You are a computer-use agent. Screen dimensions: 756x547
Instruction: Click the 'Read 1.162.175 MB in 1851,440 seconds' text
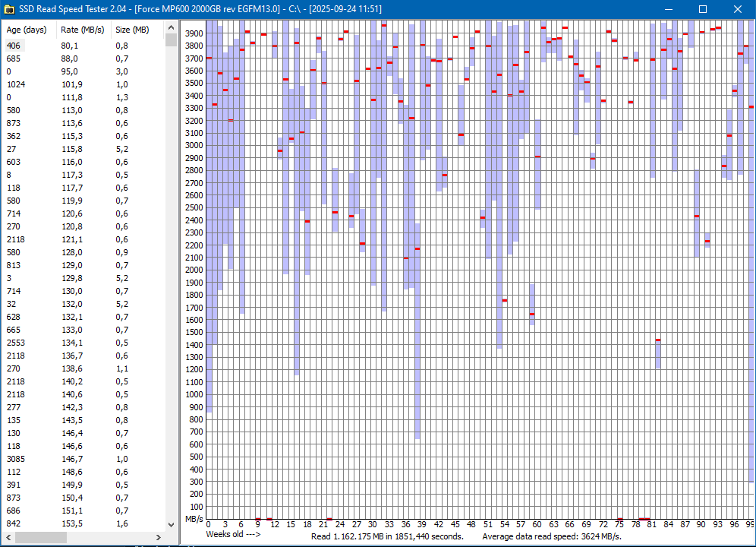pos(387,536)
